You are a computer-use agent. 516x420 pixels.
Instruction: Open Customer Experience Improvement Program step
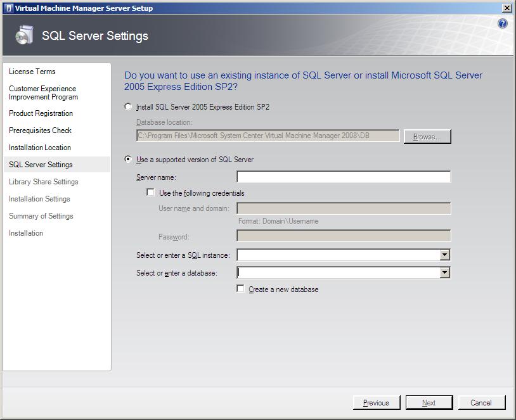pos(43,92)
